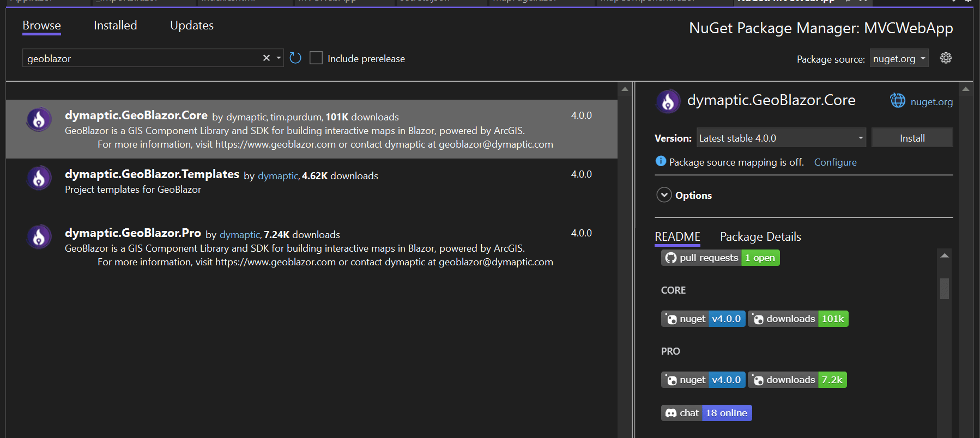
Task: Open Configure package source mapping link
Action: pos(835,162)
